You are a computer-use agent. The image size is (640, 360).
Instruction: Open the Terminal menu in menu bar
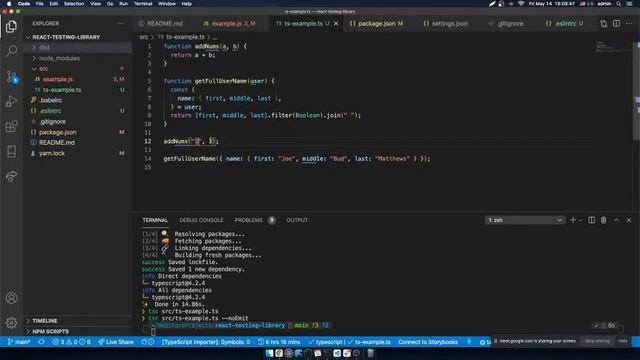point(143,4)
